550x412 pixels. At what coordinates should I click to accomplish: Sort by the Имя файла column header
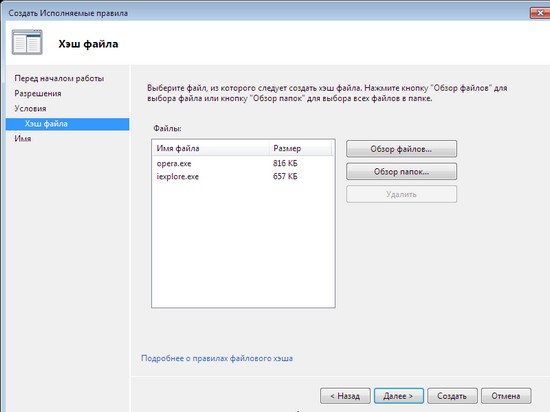pyautogui.click(x=211, y=148)
